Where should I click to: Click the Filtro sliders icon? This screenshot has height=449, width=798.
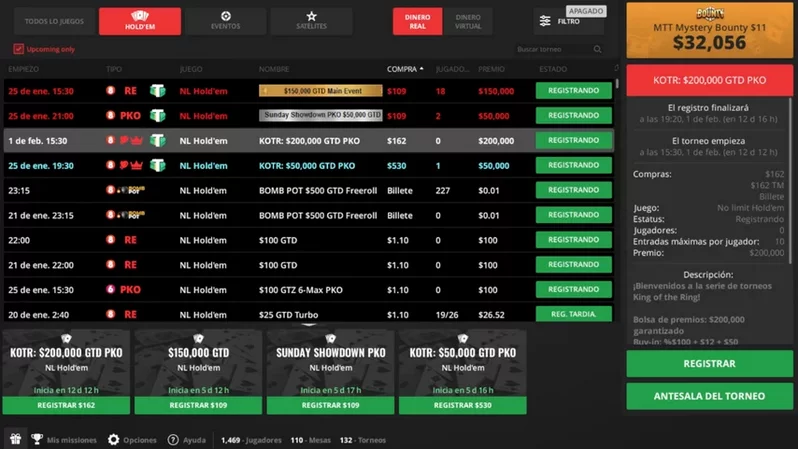point(545,21)
